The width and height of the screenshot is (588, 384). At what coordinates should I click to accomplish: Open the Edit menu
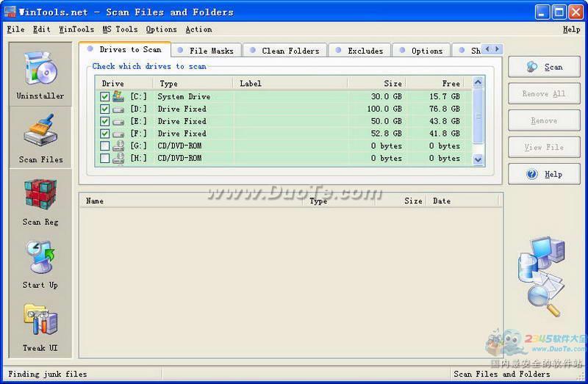click(x=42, y=29)
